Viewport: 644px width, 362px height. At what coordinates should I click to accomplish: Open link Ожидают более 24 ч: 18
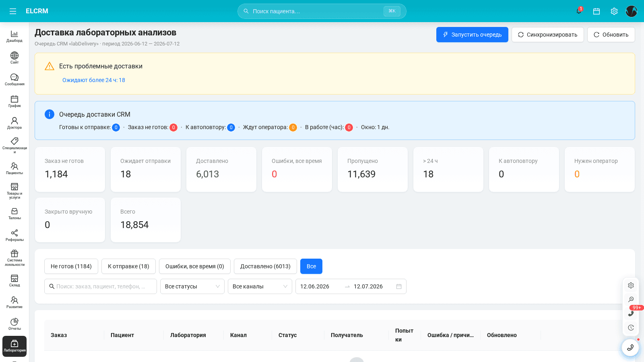pos(94,80)
